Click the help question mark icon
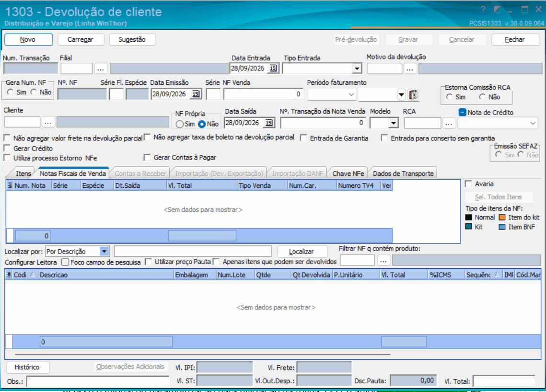The height and width of the screenshot is (392, 546). point(483,10)
